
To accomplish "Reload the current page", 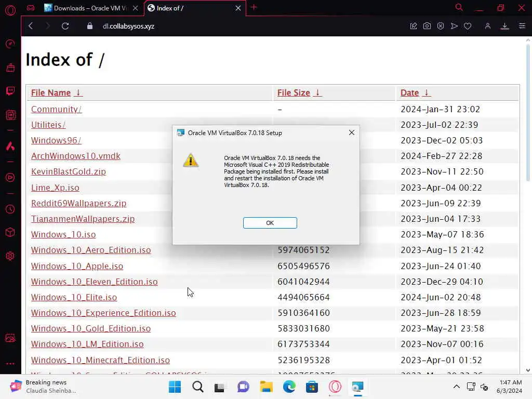I will click(65, 26).
